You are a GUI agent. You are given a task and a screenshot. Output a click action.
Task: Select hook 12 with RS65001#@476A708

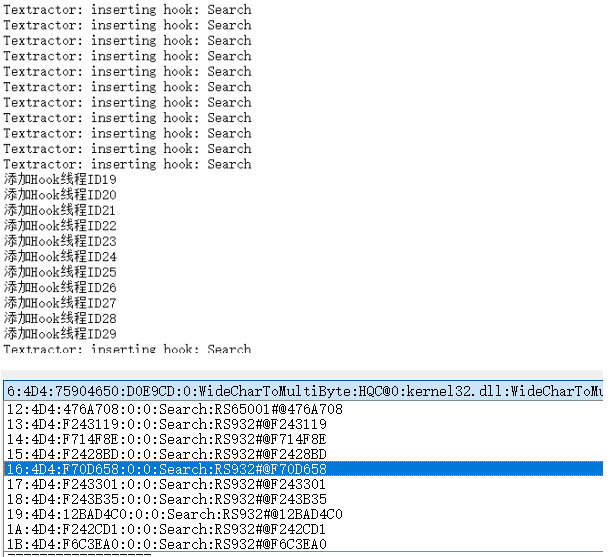tap(303, 409)
